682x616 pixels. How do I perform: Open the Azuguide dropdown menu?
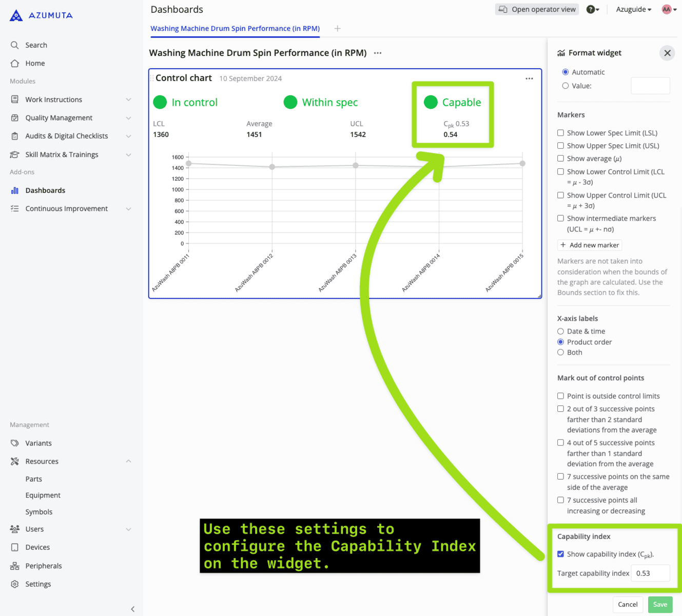(633, 9)
